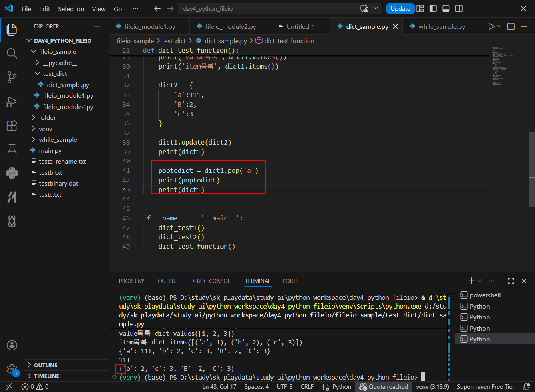
Task: Go forward with the navigation arrow
Action: [171, 8]
